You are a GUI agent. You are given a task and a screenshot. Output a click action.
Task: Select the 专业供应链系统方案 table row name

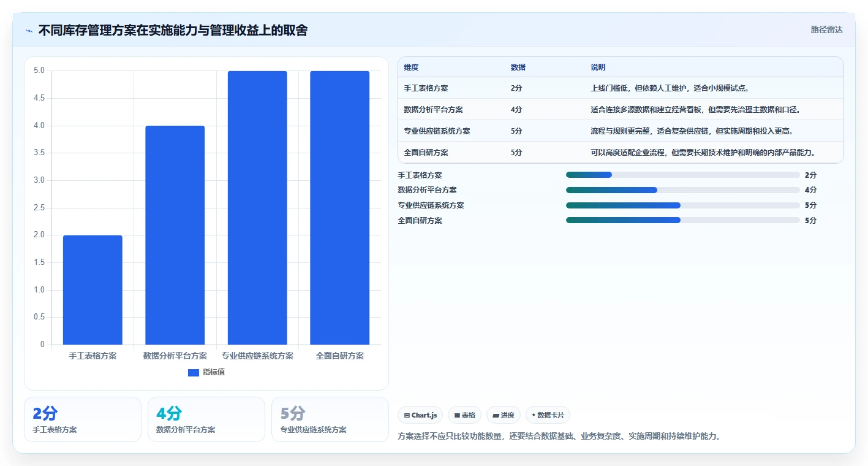point(437,131)
